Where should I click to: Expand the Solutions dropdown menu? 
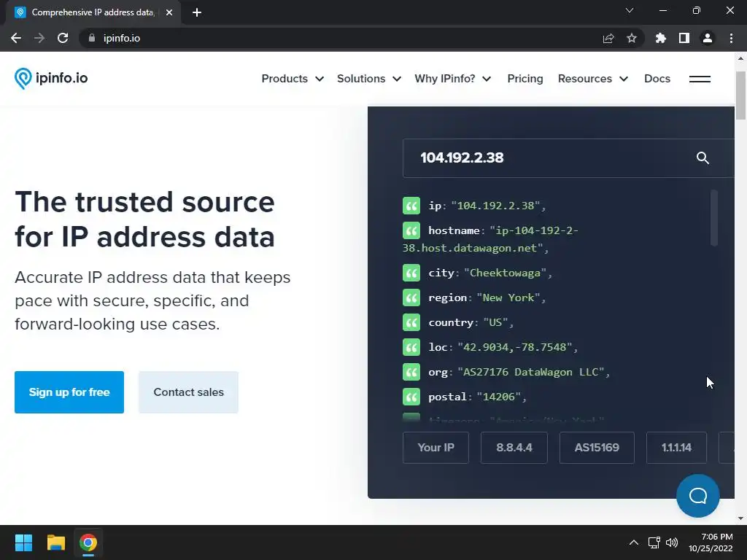tap(368, 79)
